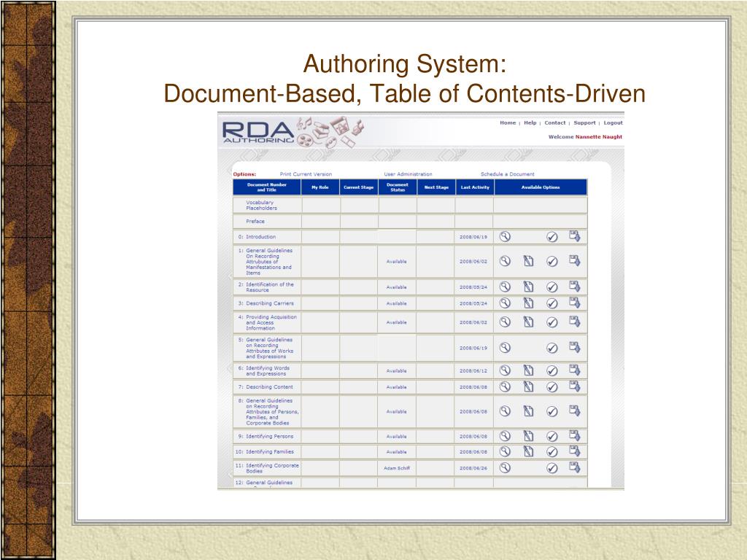Click the magnifier view icon for 0: Introduction
Viewport: 747px width, 560px height.
pos(505,236)
